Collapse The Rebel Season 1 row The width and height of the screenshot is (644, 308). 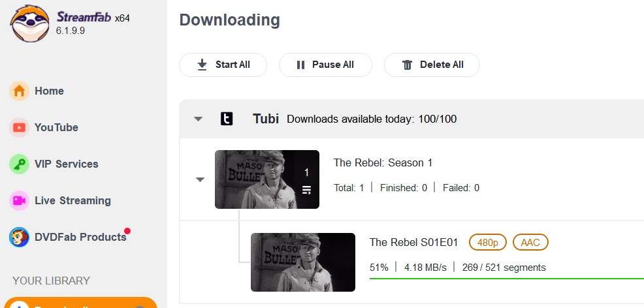201,179
